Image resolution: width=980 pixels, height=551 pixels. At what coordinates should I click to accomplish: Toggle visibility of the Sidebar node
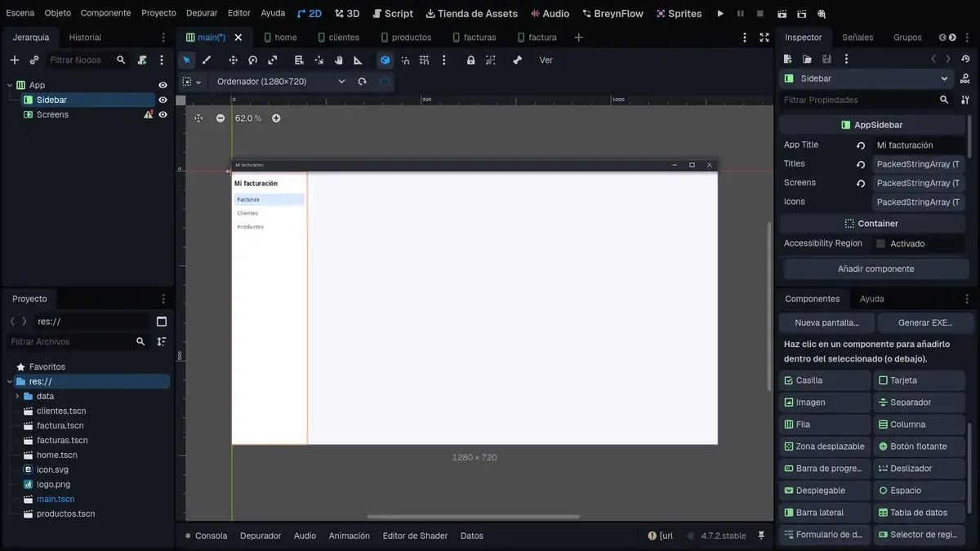click(163, 100)
